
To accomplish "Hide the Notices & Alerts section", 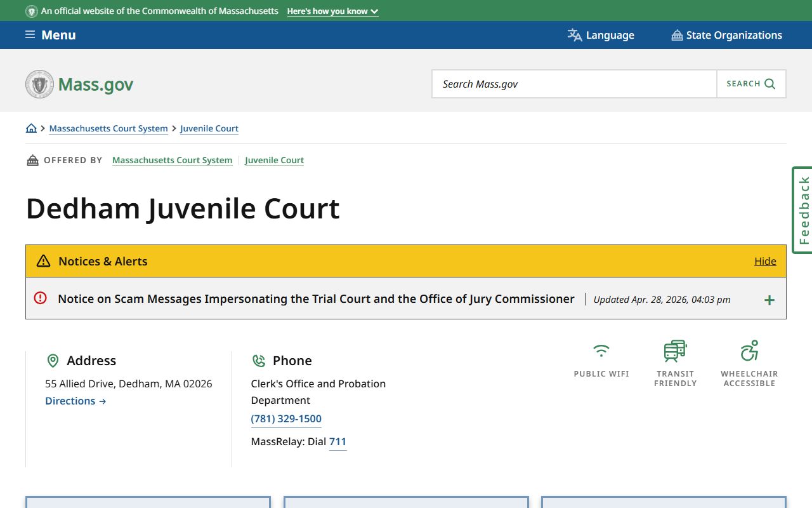I will 765,261.
